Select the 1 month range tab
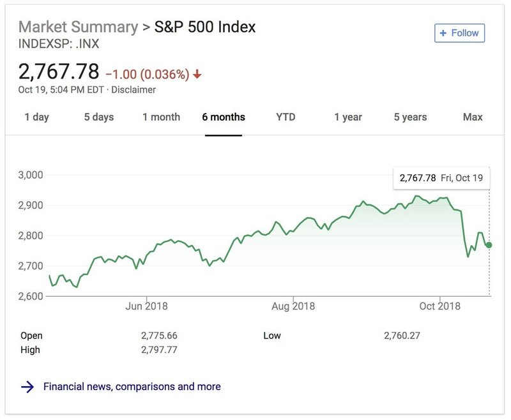The image size is (511, 420). point(162,117)
